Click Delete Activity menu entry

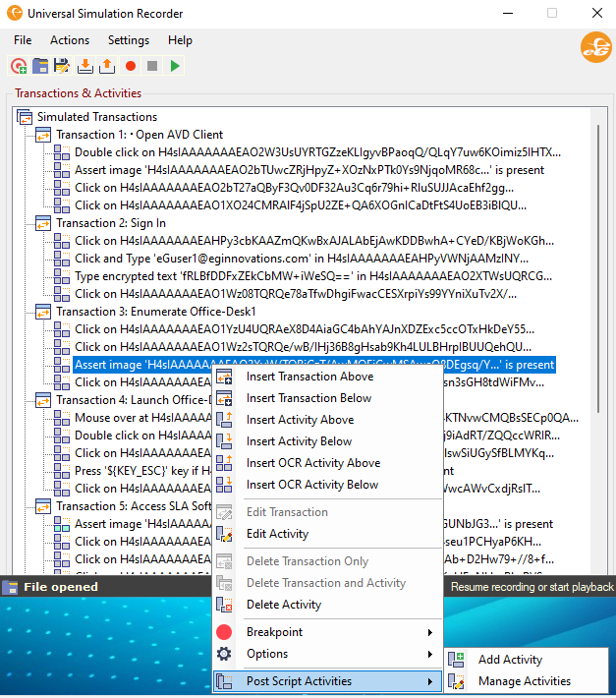point(283,605)
